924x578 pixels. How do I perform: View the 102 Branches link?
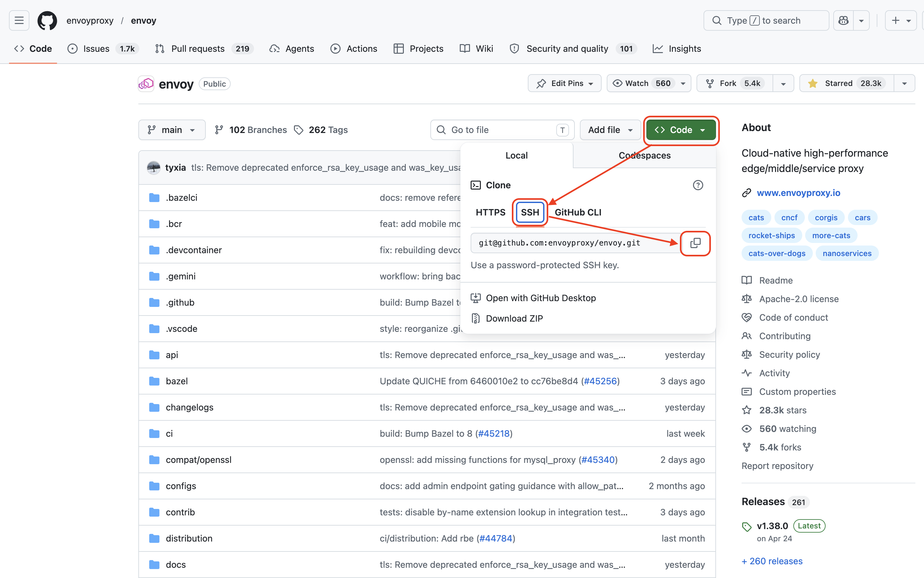(x=250, y=130)
